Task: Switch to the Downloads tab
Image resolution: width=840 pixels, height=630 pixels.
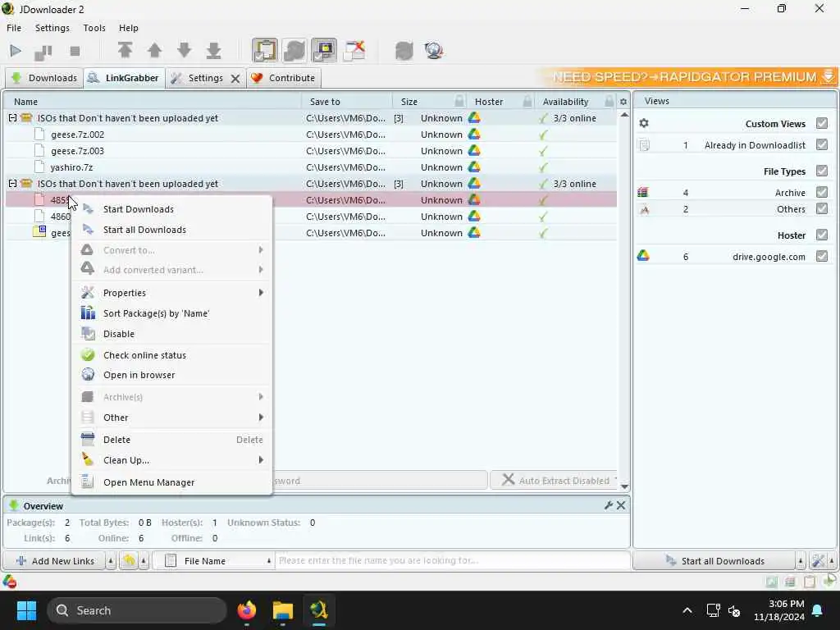Action: [x=44, y=78]
